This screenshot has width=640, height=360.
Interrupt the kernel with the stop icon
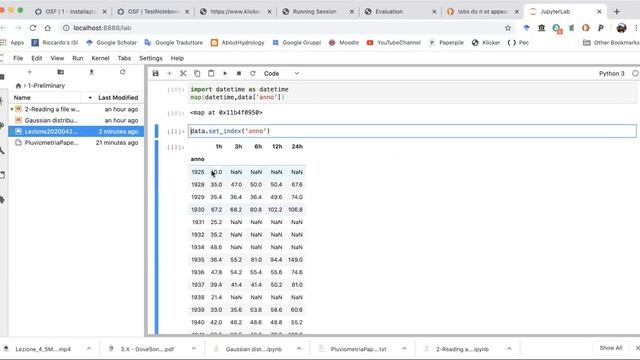click(x=239, y=73)
